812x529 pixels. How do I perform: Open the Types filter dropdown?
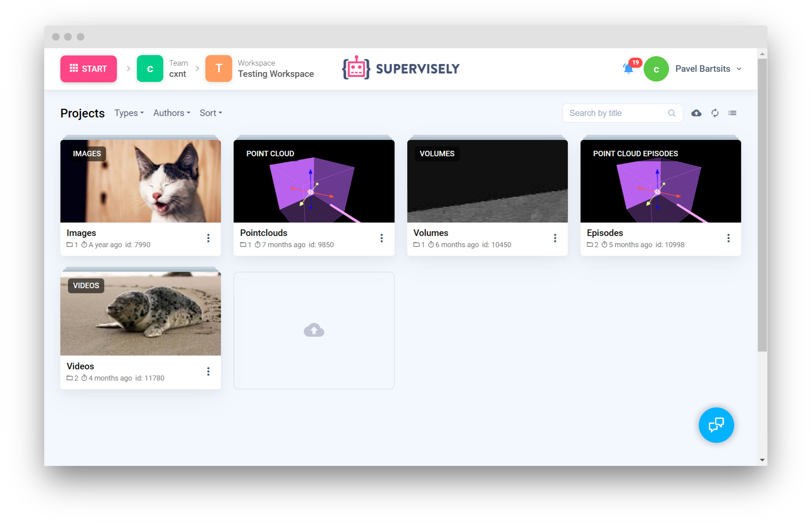click(129, 113)
